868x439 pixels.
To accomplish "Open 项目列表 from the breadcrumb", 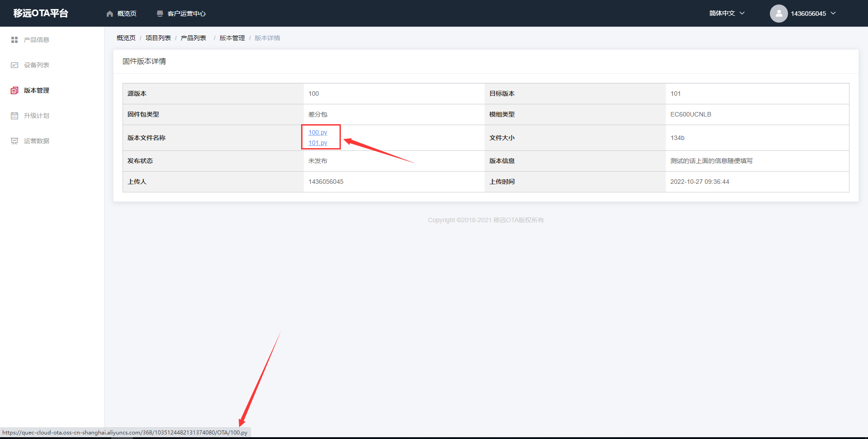I will tap(158, 37).
